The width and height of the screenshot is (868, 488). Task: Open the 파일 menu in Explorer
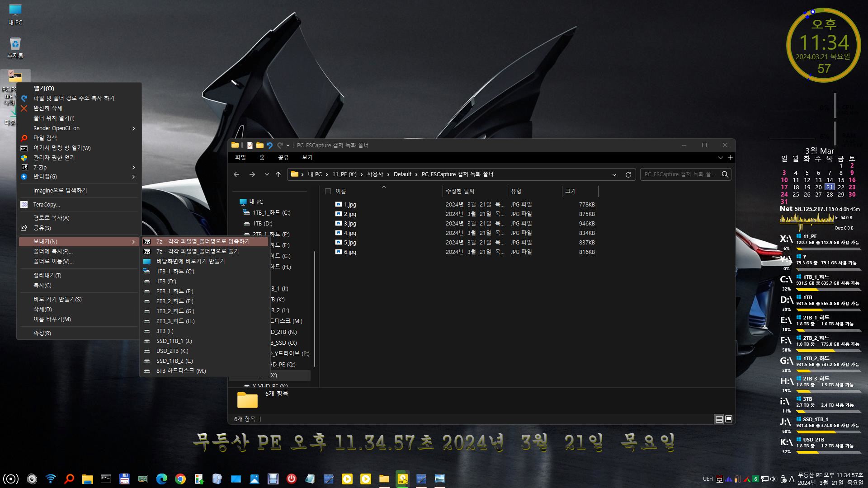241,157
